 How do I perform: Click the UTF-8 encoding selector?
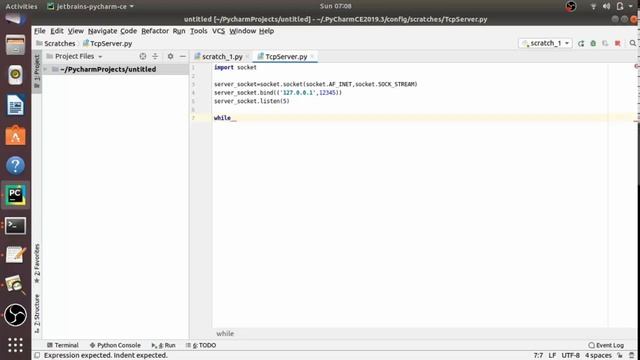(570, 356)
